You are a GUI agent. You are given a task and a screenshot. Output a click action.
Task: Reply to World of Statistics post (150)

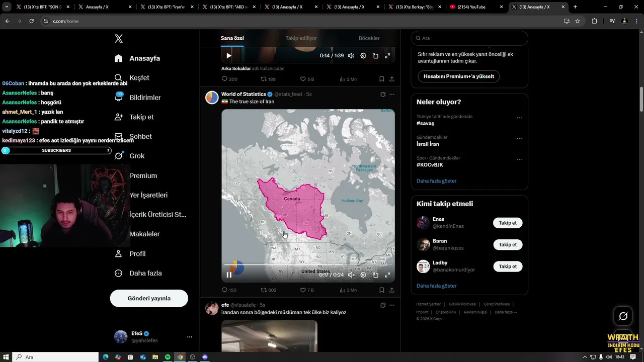[229, 290]
